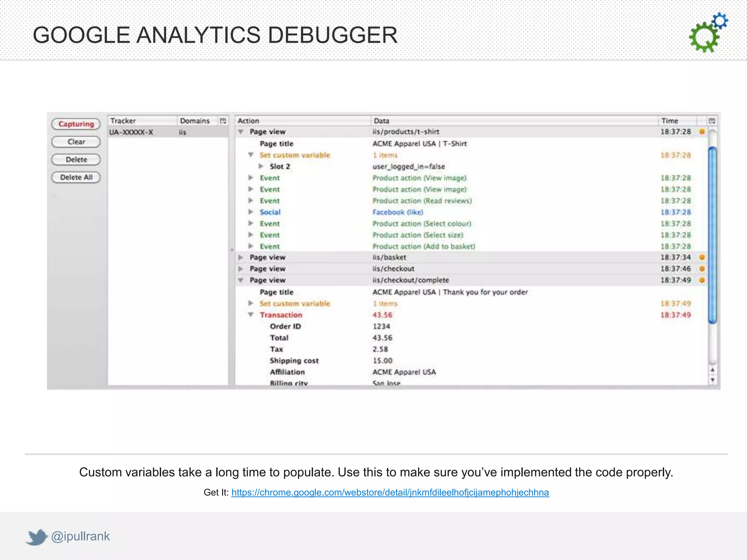Click the red Transaction amount 43.56
The image size is (747, 560).
[x=382, y=315]
